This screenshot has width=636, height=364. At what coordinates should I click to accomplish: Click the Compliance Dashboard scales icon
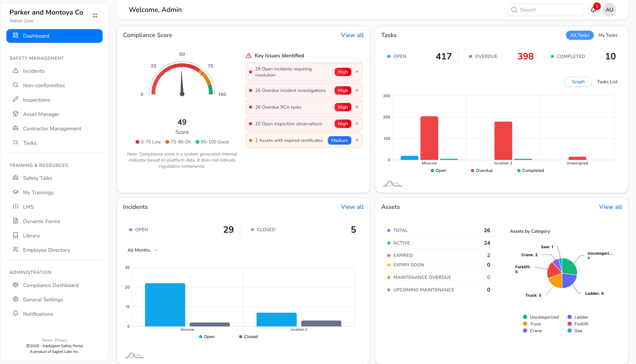tap(16, 285)
